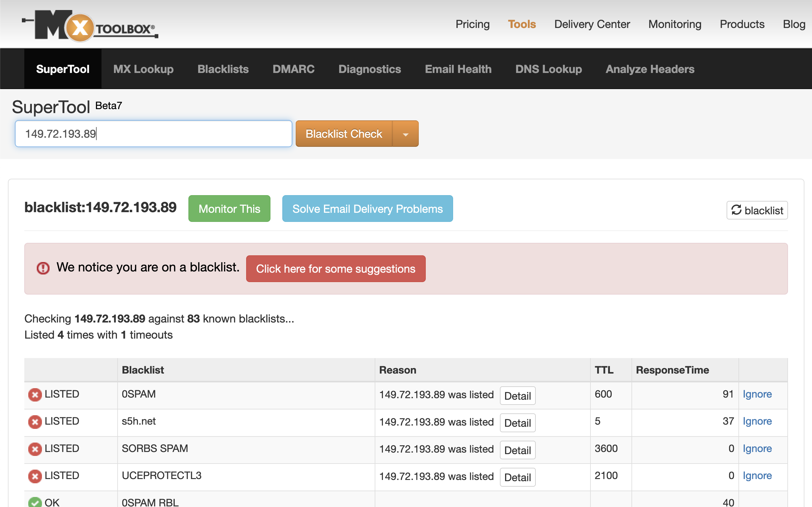Click the red X icon for 0SPAM row
This screenshot has height=507, width=812.
[x=35, y=395]
